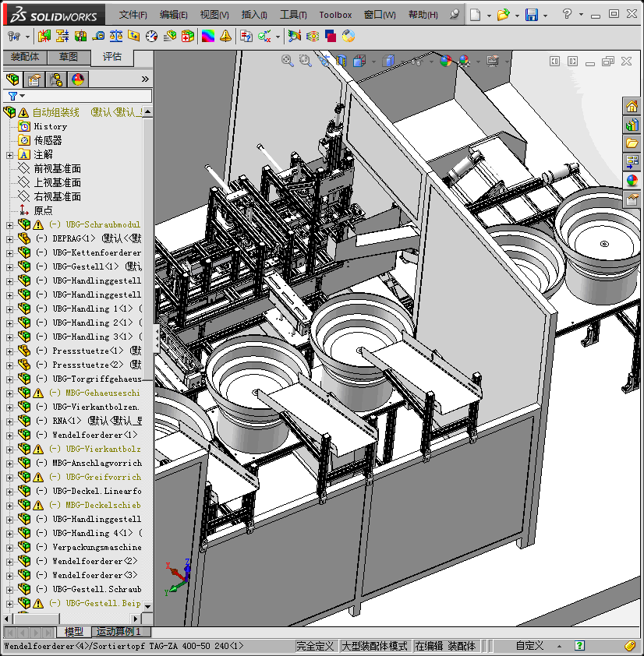Click the Zoom to Fit view icon
The height and width of the screenshot is (656, 644).
[x=288, y=60]
